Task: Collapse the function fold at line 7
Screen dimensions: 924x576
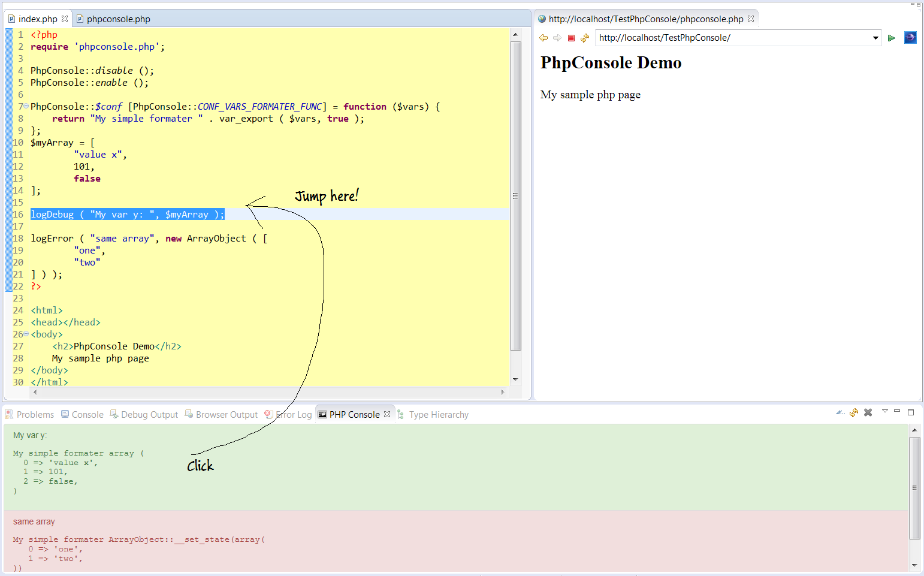Action: (26, 106)
